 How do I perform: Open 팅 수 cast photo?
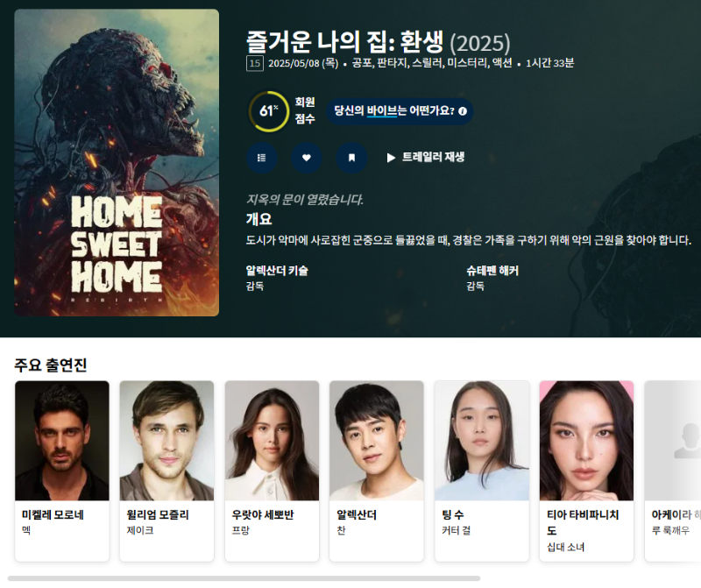coord(482,441)
